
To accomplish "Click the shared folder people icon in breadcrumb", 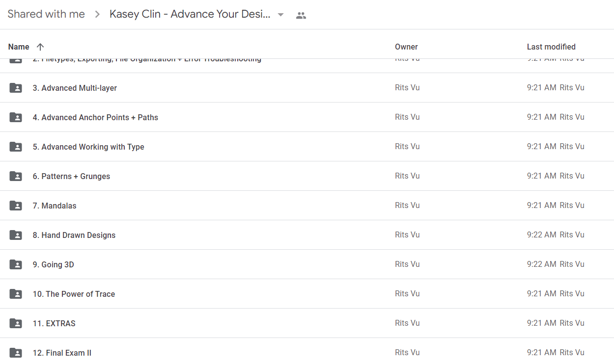I will pos(301,15).
